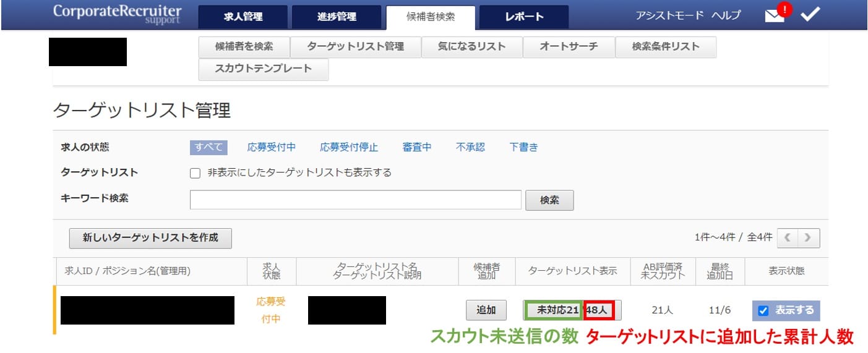Click 新しいターゲットリストを作成 button

point(150,238)
